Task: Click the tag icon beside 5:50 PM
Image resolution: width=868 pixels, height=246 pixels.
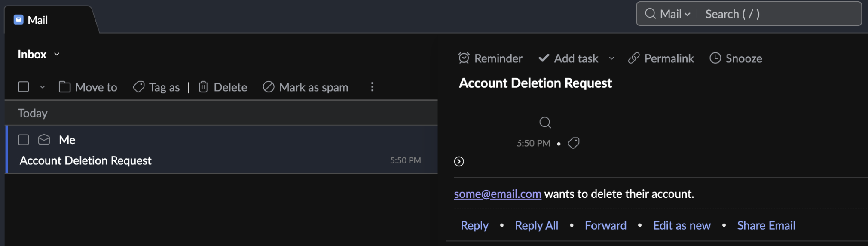Action: coord(574,143)
